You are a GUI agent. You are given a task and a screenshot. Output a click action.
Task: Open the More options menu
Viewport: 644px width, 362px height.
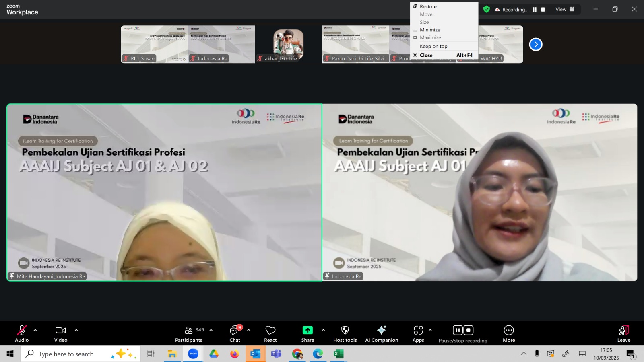point(509,331)
